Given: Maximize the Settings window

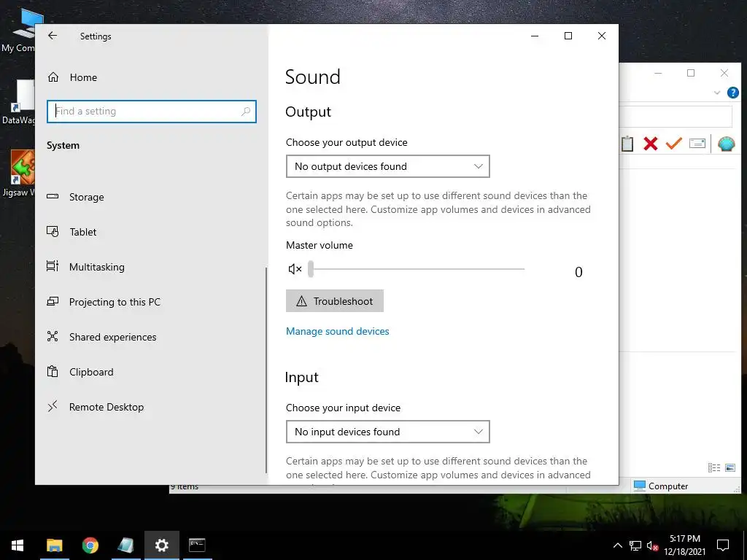Looking at the screenshot, I should click(568, 36).
